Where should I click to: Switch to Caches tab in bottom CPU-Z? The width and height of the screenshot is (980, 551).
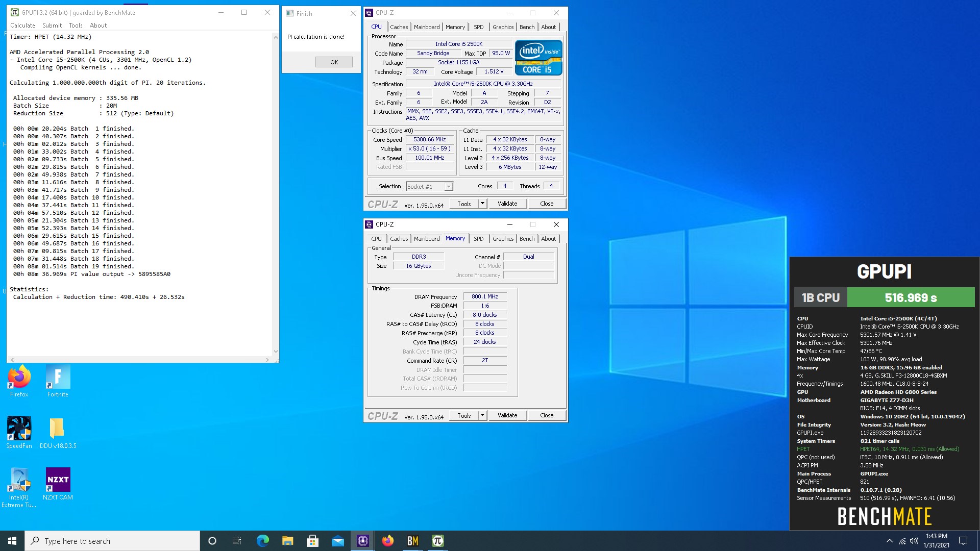pyautogui.click(x=399, y=239)
